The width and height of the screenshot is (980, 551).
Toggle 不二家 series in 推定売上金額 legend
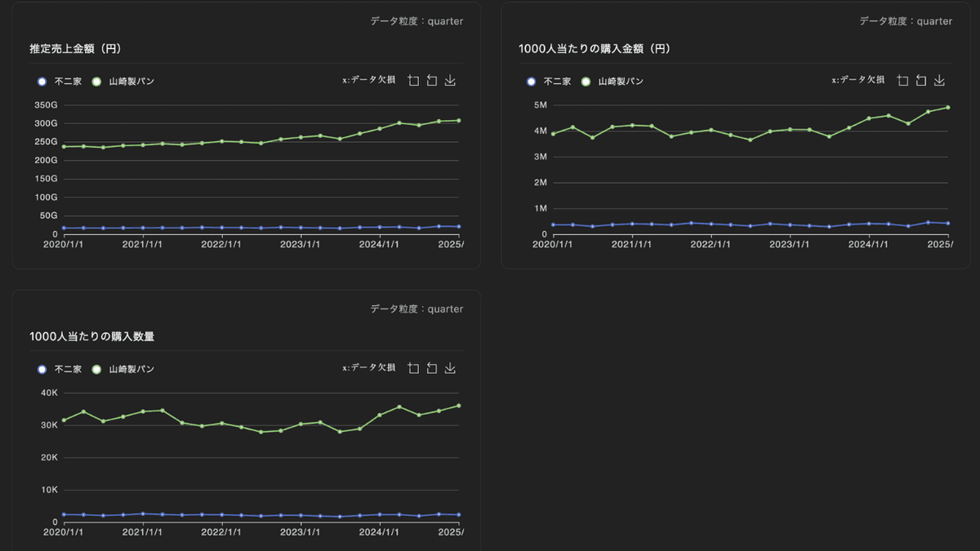point(60,82)
